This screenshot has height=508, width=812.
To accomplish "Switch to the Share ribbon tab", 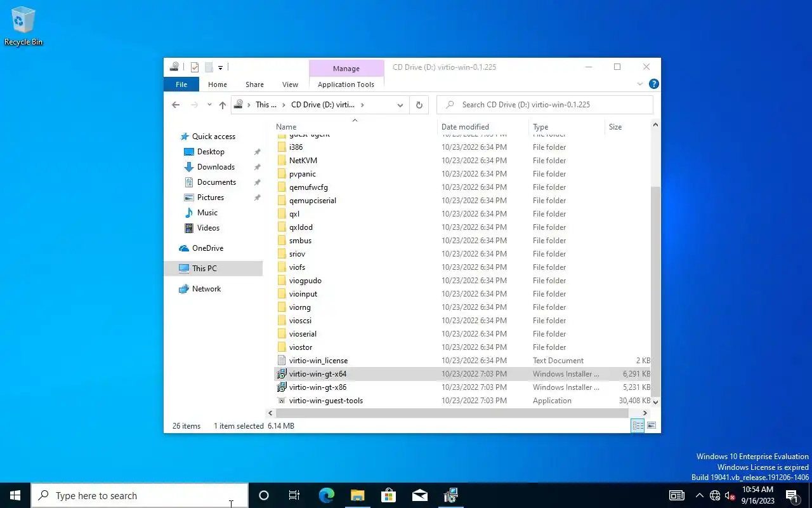I will [254, 84].
